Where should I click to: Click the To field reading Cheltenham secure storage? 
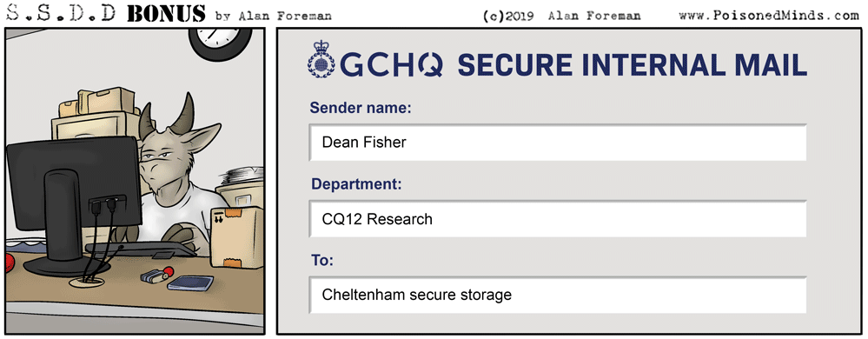coord(558,295)
